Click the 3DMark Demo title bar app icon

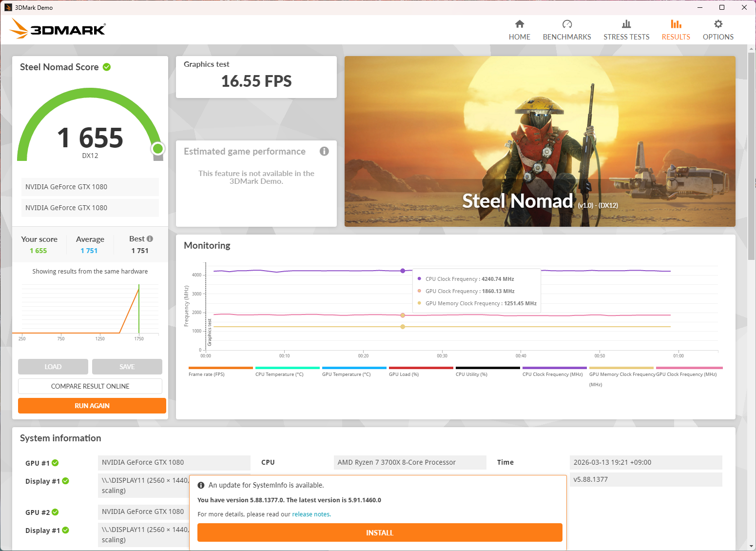tap(8, 7)
